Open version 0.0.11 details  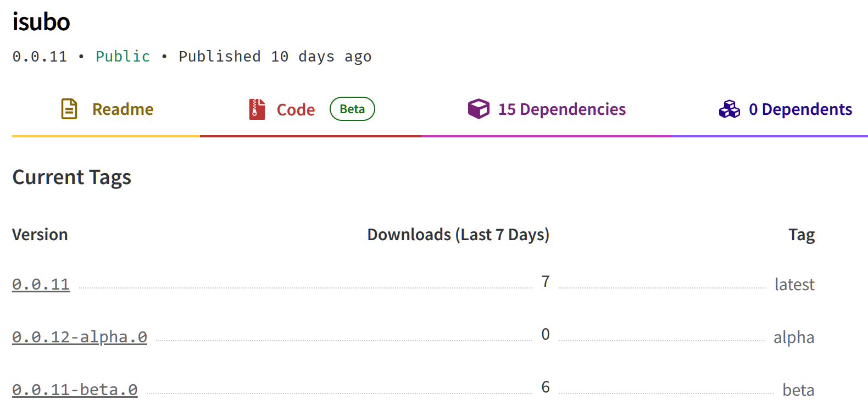[x=41, y=284]
